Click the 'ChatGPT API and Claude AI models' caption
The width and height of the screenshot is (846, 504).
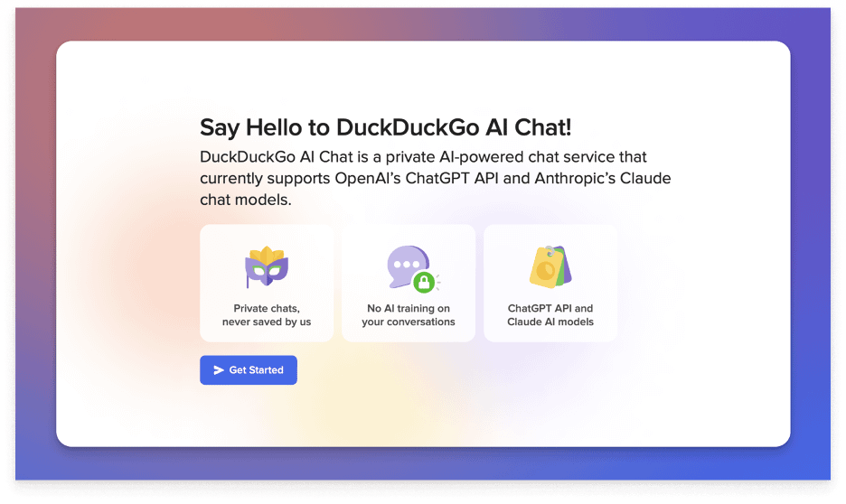550,315
